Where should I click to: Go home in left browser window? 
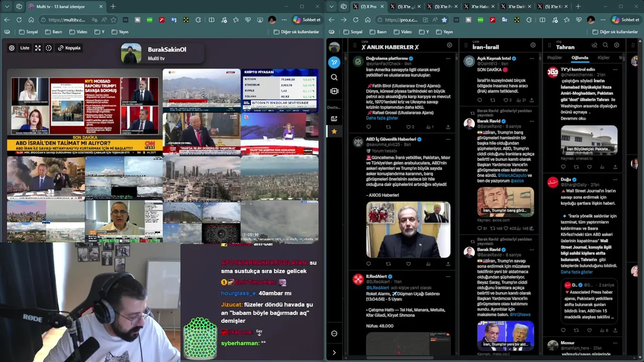click(31, 20)
